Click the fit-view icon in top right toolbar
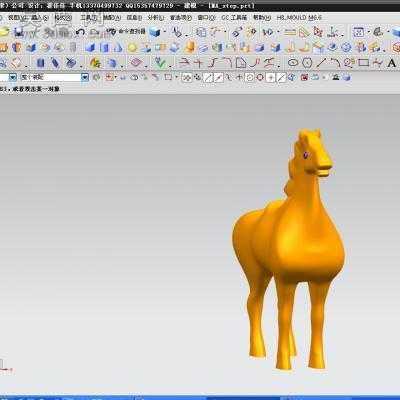400x400 pixels. 359,32
